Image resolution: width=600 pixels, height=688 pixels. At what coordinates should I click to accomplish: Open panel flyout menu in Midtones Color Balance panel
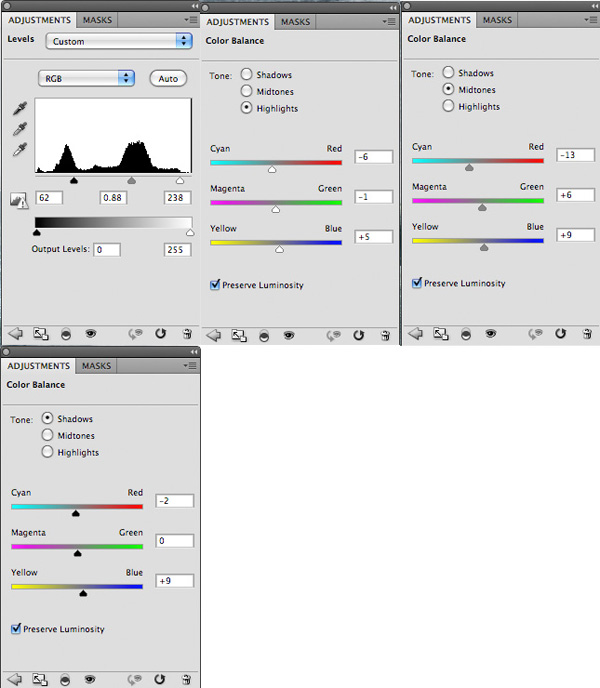tap(591, 20)
